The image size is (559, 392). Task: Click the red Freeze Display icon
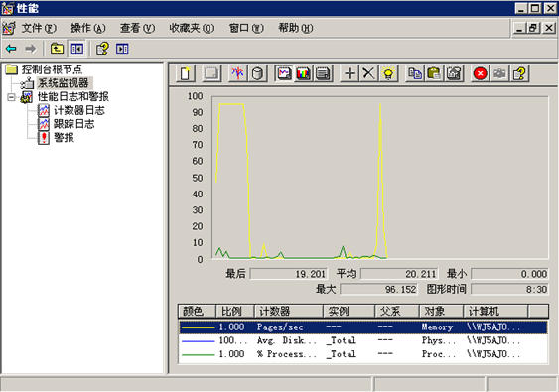click(481, 73)
